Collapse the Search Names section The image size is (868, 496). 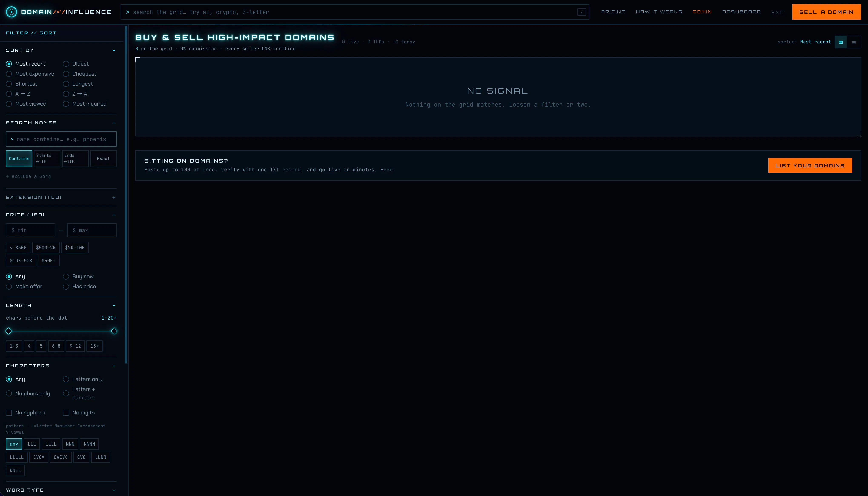[x=114, y=123]
